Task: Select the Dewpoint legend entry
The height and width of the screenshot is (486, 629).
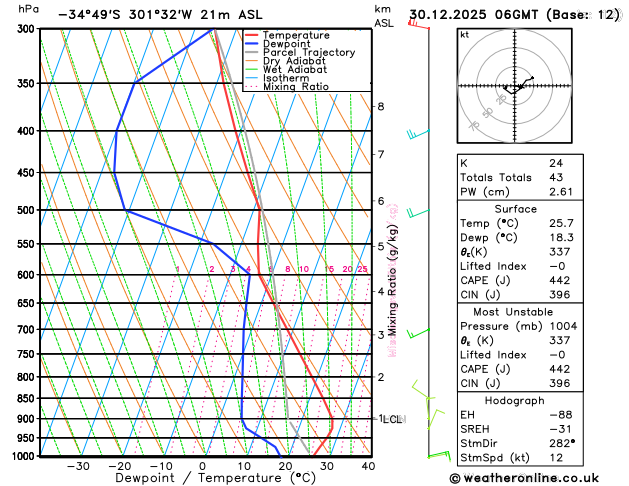Action: pos(278,44)
